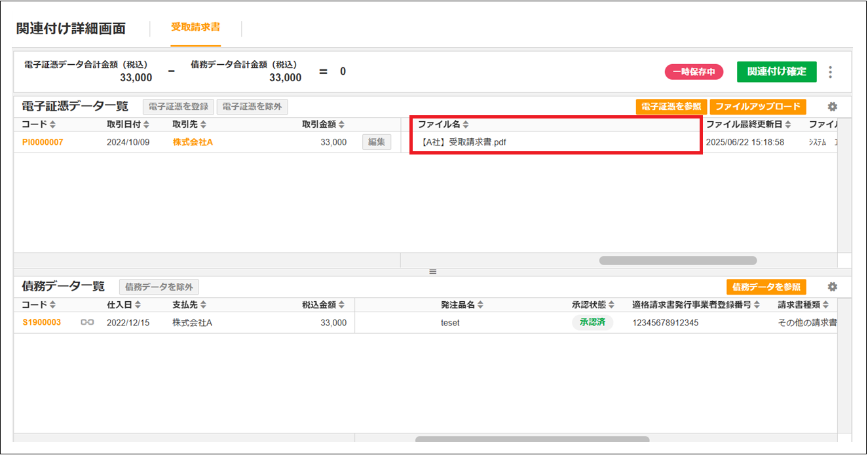The image size is (868, 455).
Task: Click the 債務データを参照 button
Action: tap(766, 287)
